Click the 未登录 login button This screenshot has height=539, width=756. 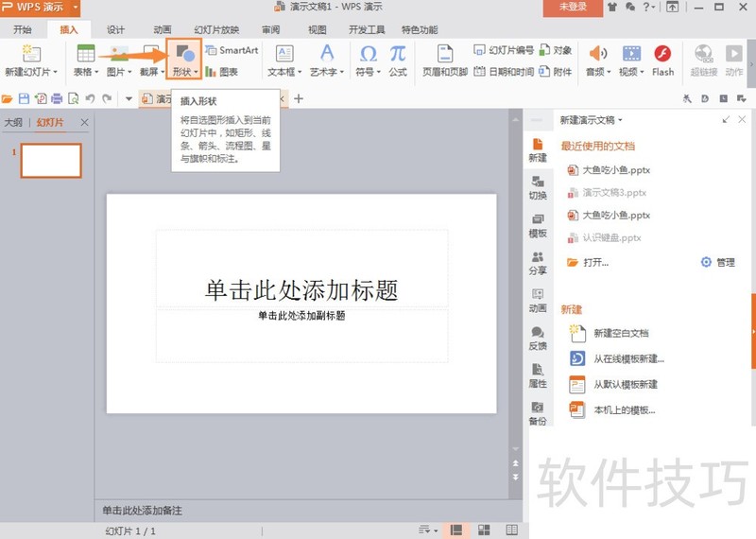pos(573,8)
